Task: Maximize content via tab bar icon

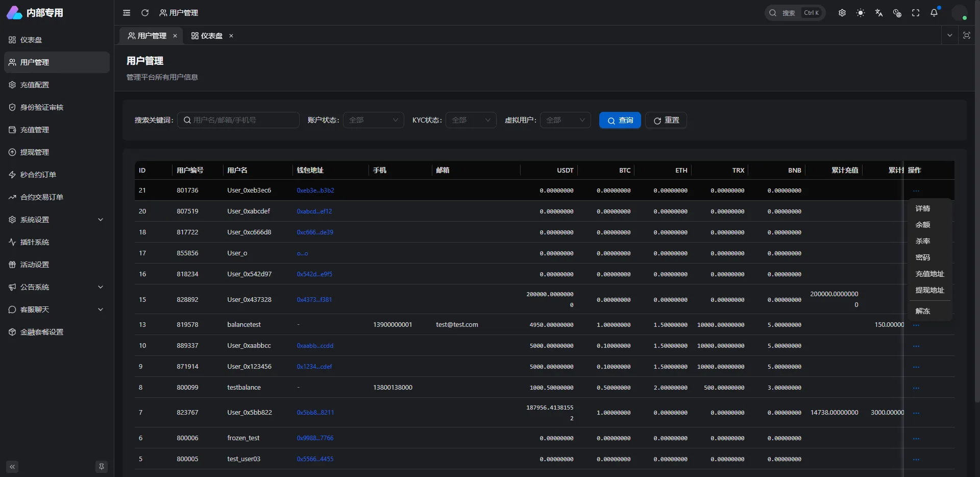Action: [967, 35]
